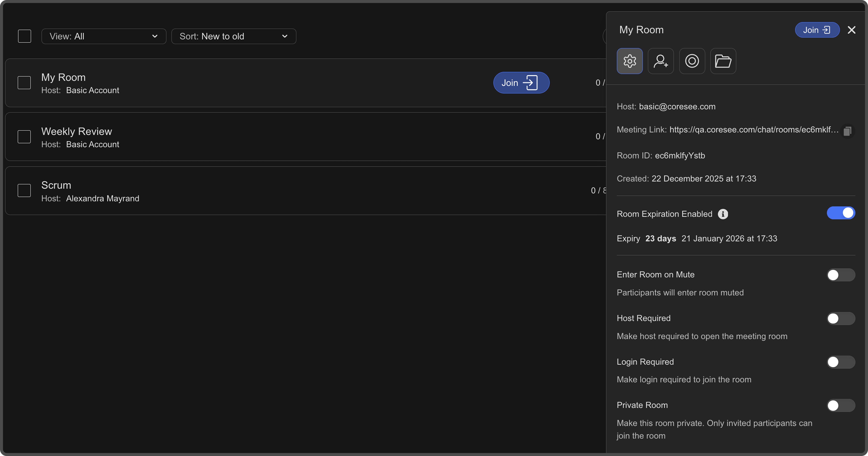The height and width of the screenshot is (456, 868).
Task: Click the Room Expiration info icon
Action: coord(723,214)
